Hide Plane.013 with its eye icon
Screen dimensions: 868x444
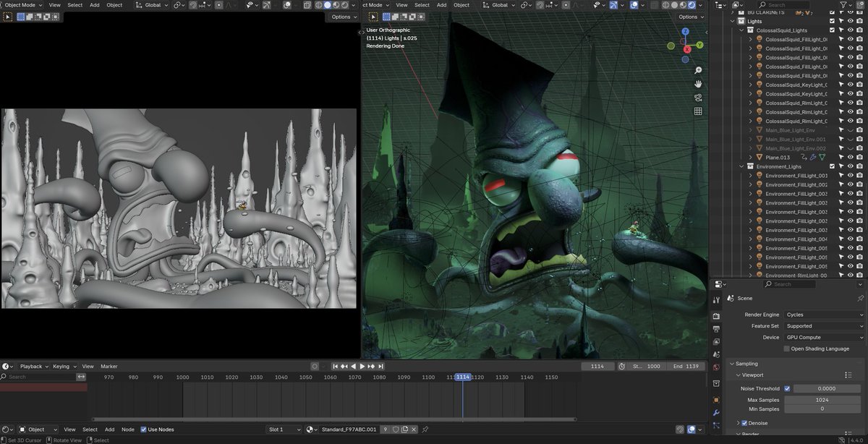pos(851,157)
